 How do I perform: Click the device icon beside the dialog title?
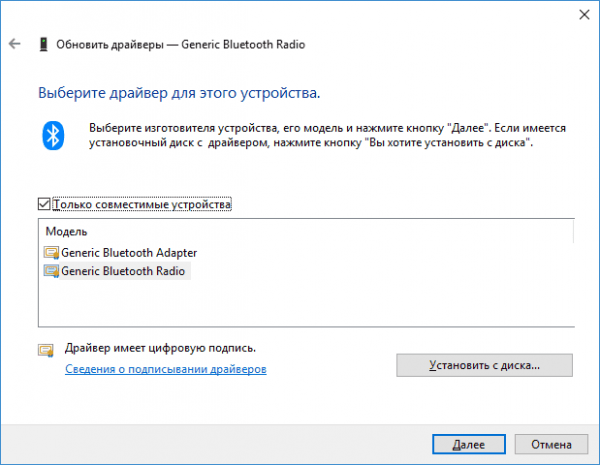(x=44, y=44)
